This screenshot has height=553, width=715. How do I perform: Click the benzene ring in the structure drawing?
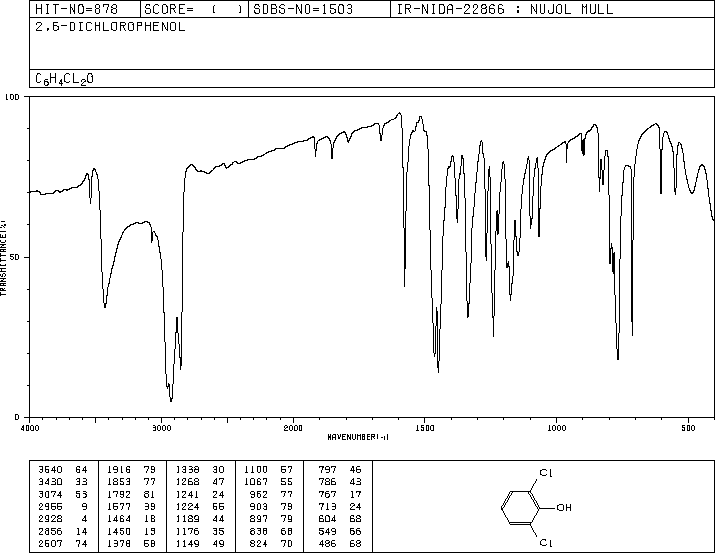521,507
